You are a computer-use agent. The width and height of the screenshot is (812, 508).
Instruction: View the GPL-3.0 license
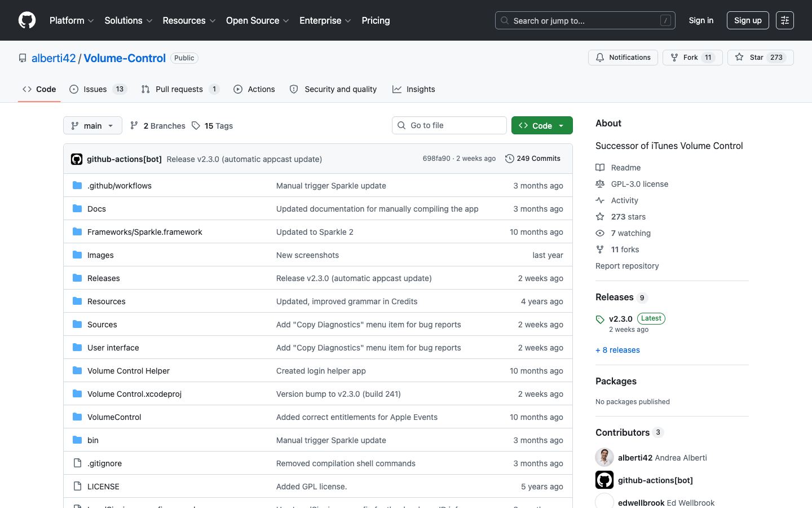pos(632,184)
